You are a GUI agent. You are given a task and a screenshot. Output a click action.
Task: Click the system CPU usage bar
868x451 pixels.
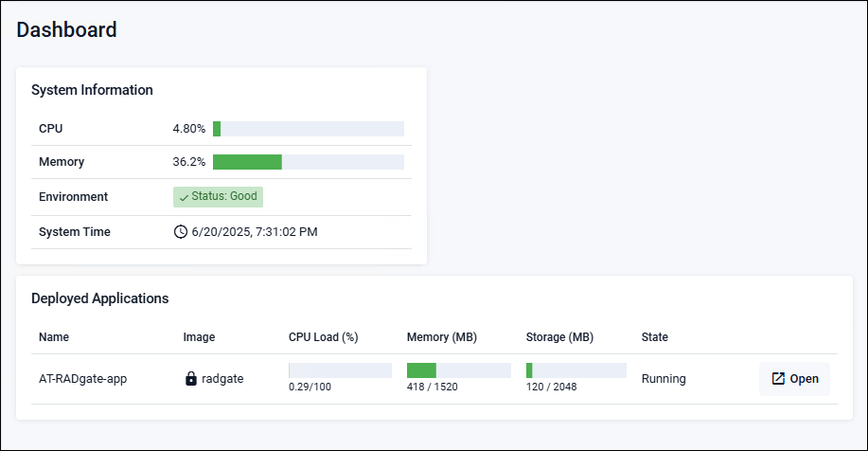(309, 129)
